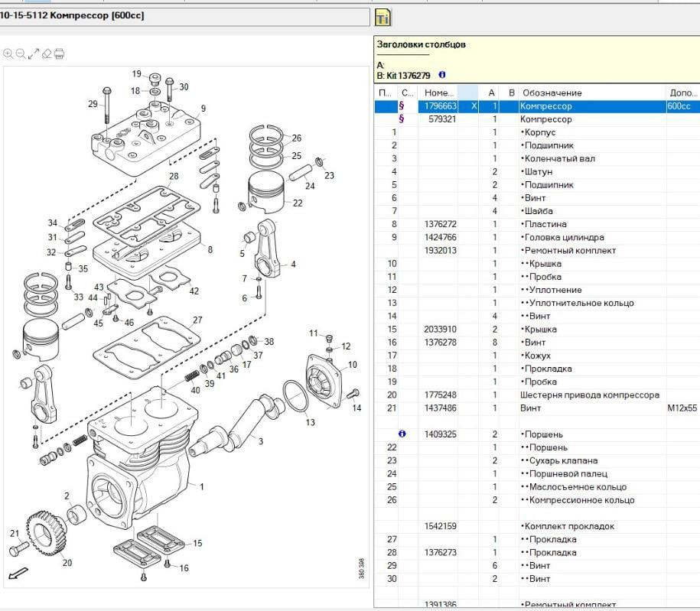Click the zoom out magnifier icon
Viewport: 700px width, 611px height.
21,54
